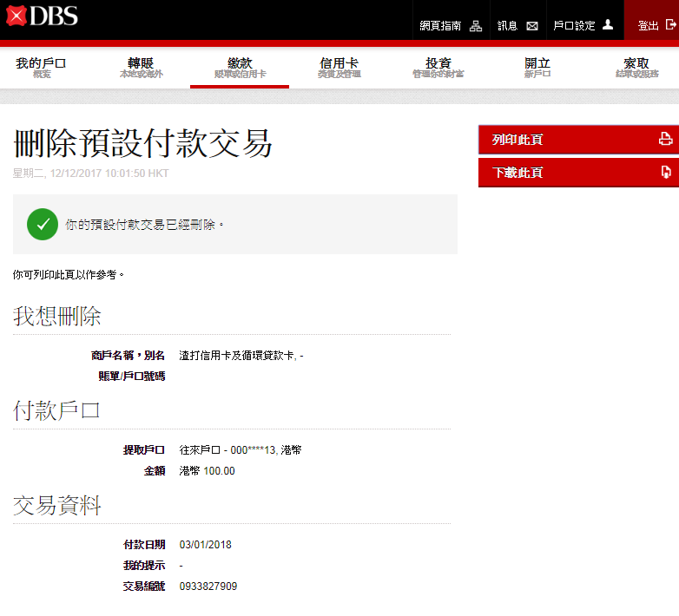This screenshot has width=679, height=616.
Task: Open the 投資 investment menu
Action: point(438,68)
